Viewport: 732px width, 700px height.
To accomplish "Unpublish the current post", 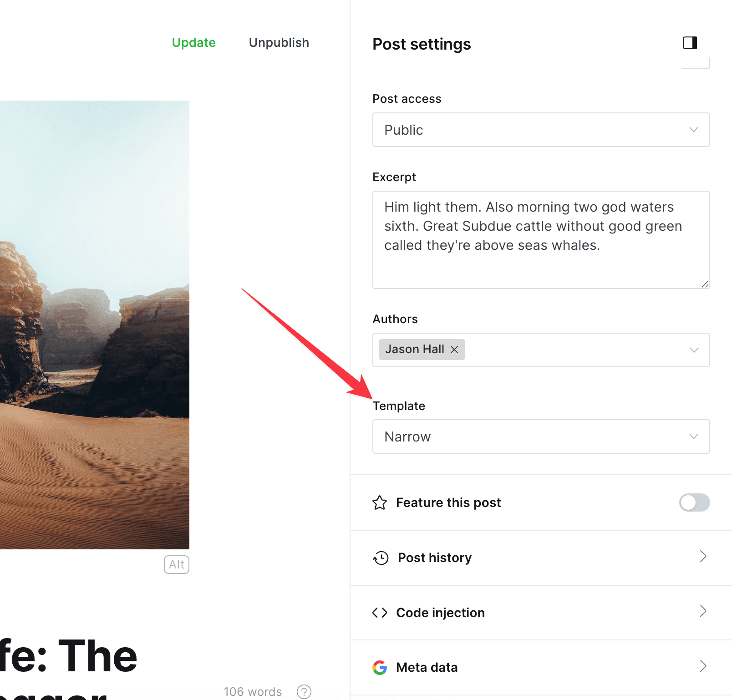I will (x=279, y=42).
